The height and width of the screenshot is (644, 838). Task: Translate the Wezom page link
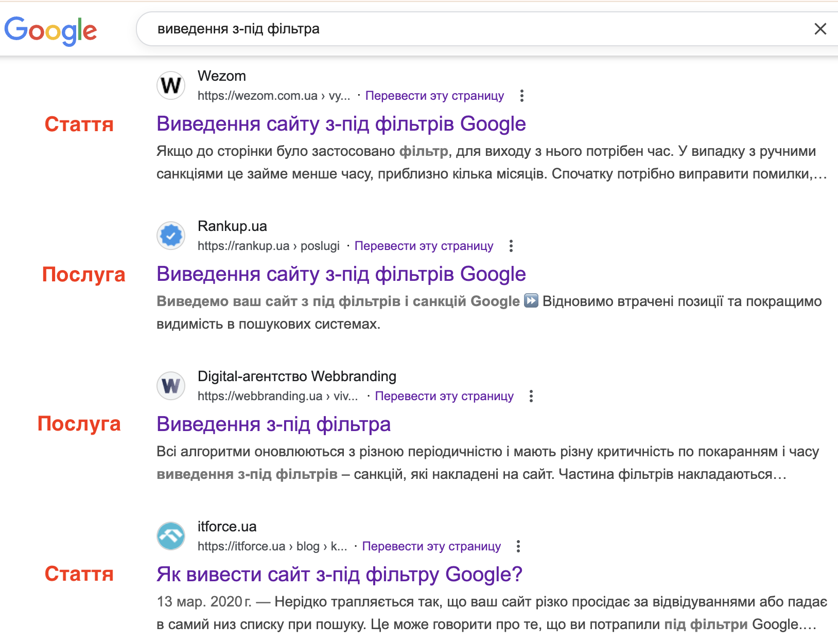pos(434,96)
